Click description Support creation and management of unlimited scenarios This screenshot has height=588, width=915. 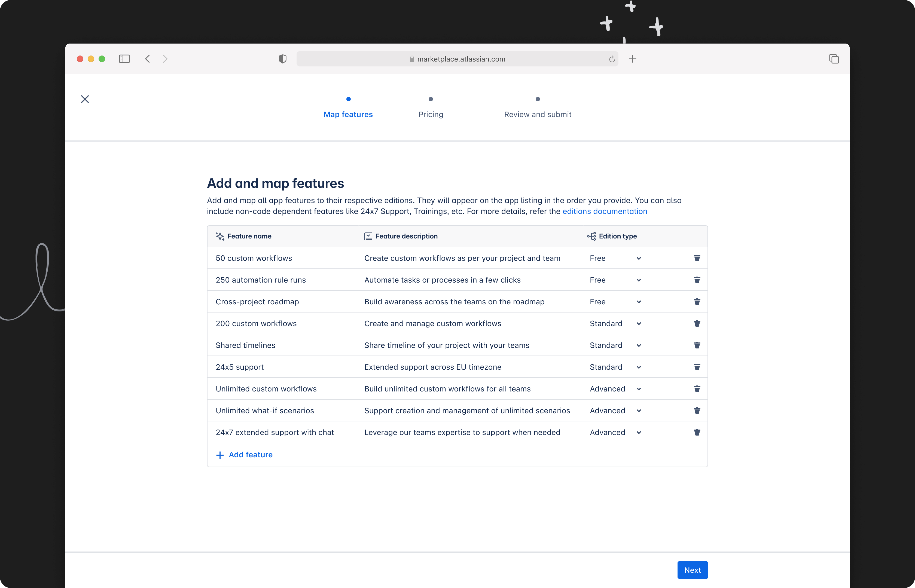[467, 411]
